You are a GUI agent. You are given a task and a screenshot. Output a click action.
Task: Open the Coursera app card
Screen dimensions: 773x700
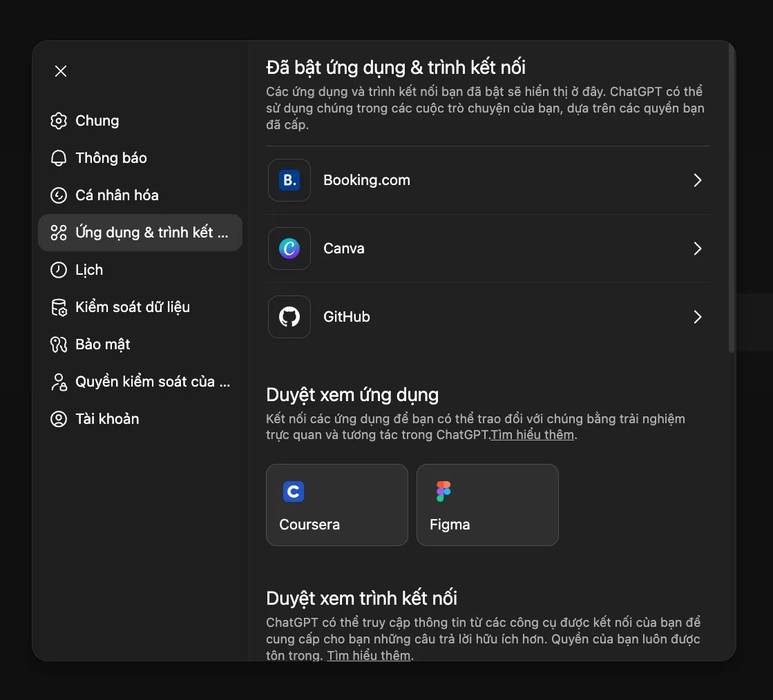point(337,505)
